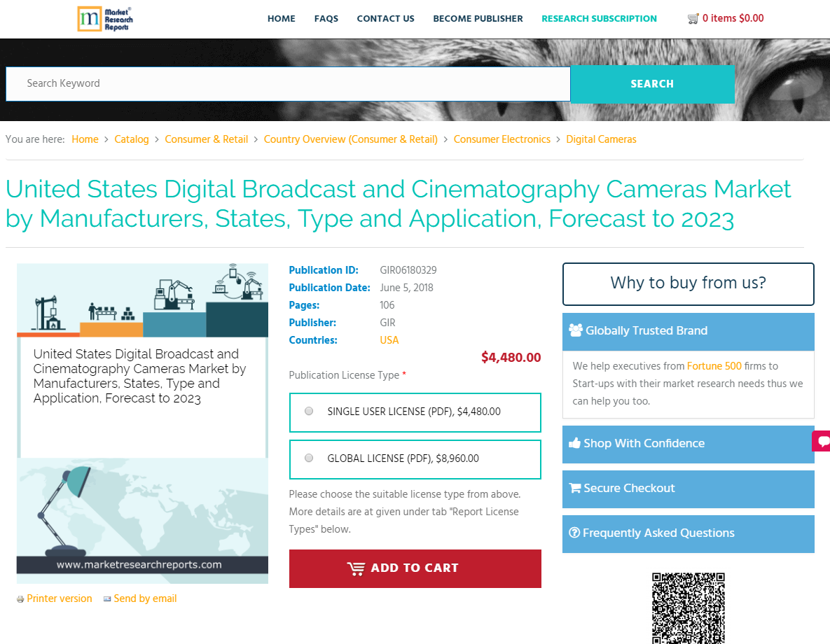Click the report cover image thumbnail
The image size is (830, 644).
[x=142, y=423]
